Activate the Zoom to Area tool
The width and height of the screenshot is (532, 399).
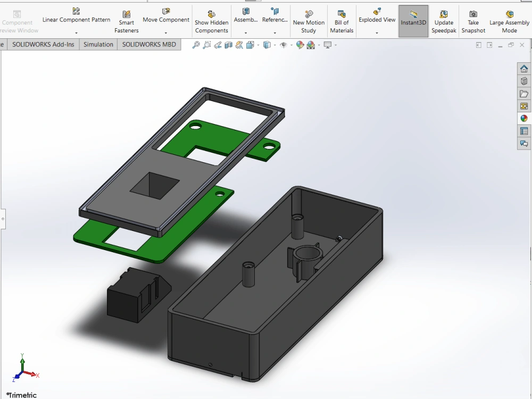click(x=206, y=45)
